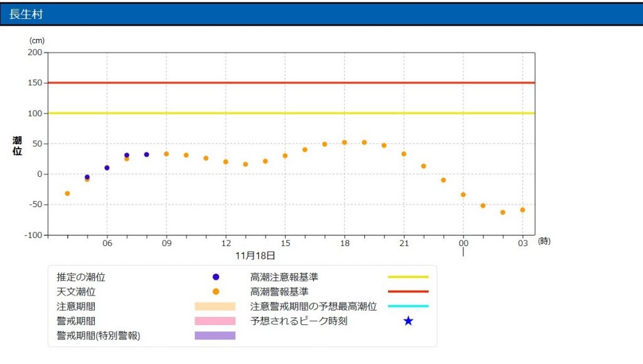Viewport: 643px width, 364px height.
Task: Click the orange dot beside 天文潮位
Action: click(x=216, y=292)
